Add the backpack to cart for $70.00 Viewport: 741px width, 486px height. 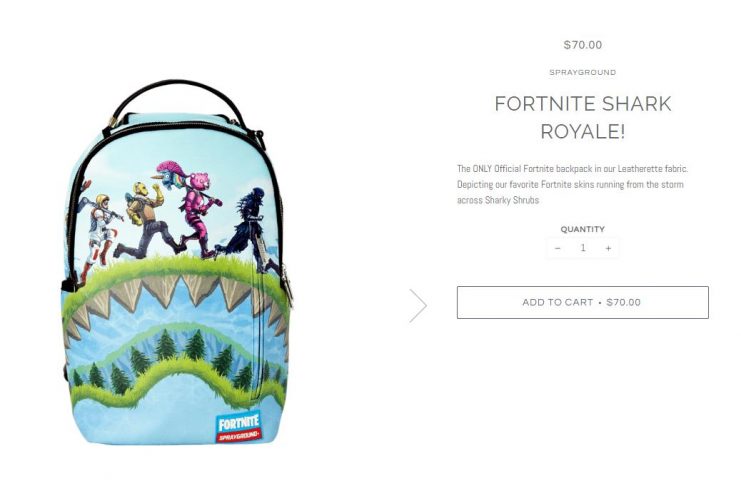click(583, 303)
